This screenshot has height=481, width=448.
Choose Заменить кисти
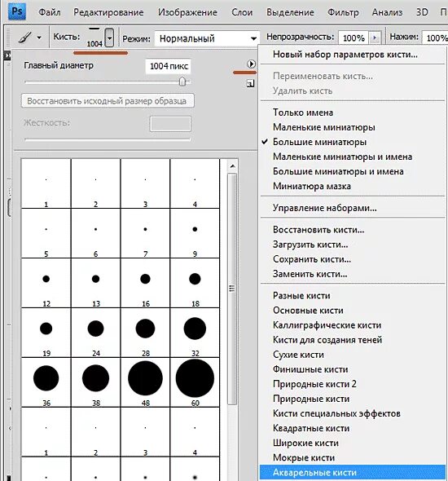tap(310, 274)
